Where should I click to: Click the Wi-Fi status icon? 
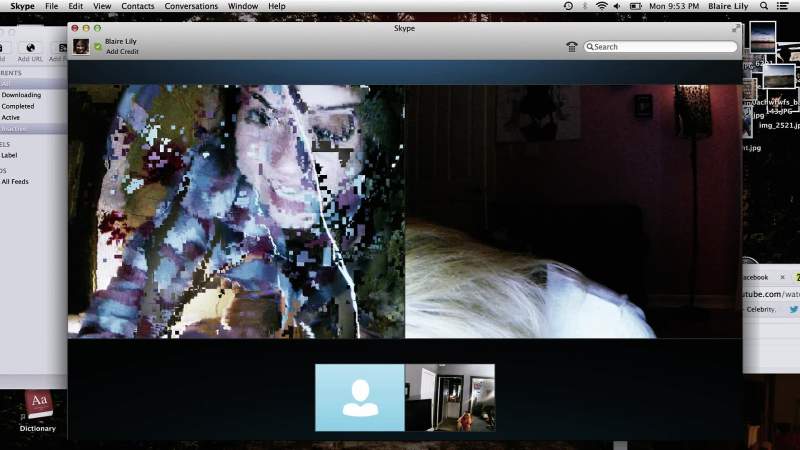[602, 6]
